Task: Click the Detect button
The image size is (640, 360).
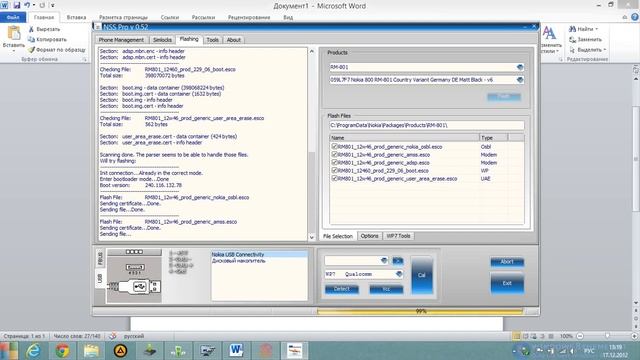Action: tap(342, 289)
